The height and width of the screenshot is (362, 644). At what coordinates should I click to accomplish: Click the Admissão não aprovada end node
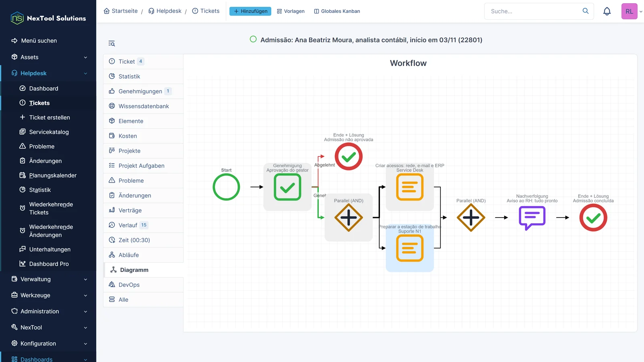tap(349, 156)
